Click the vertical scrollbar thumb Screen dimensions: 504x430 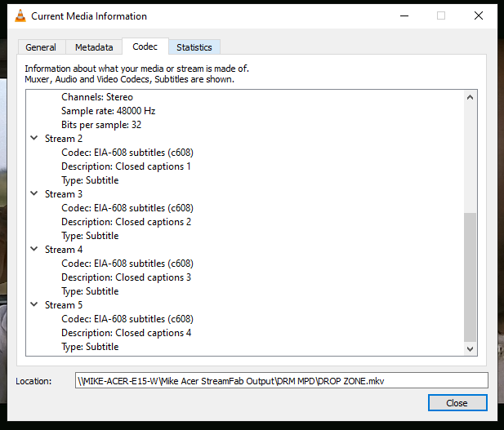click(x=470, y=276)
